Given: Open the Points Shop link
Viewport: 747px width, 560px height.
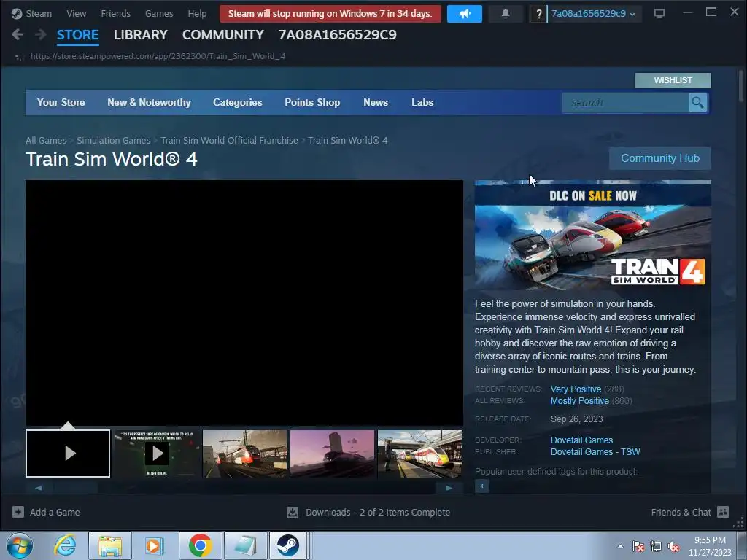Looking at the screenshot, I should 312,102.
